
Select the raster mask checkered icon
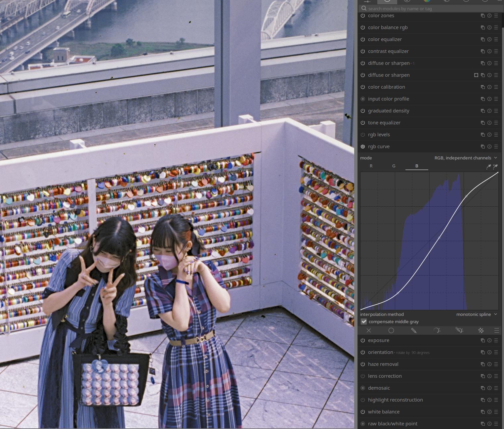[x=481, y=330]
